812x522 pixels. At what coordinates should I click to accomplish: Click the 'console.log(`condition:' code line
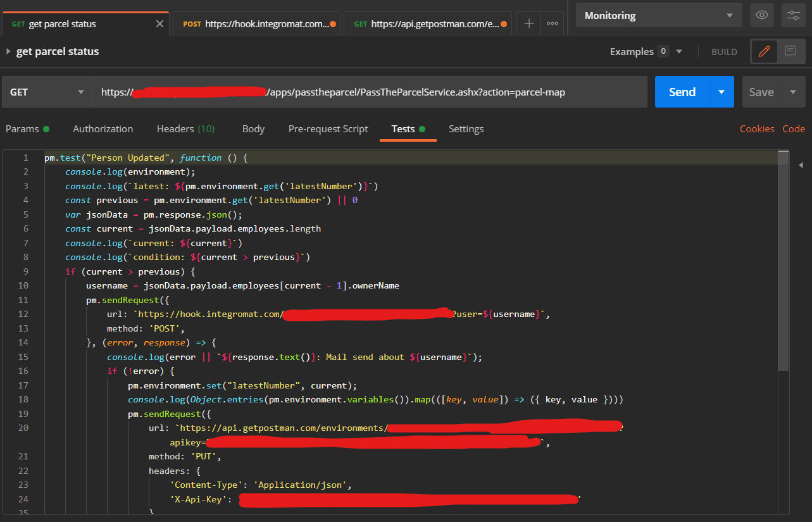(187, 257)
